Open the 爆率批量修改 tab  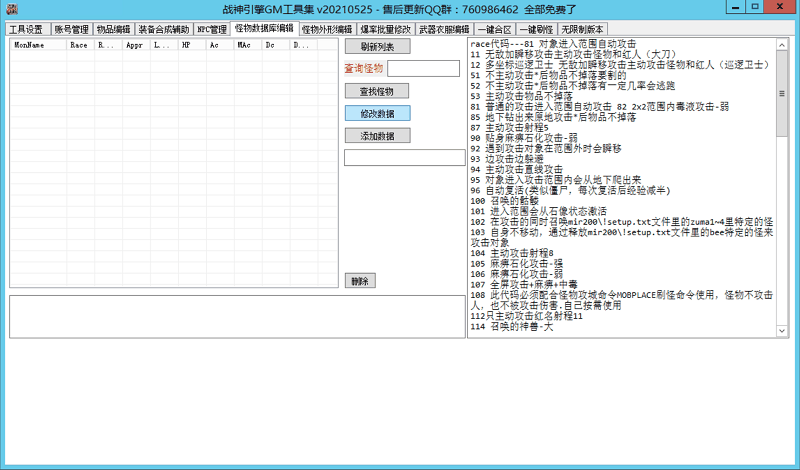click(383, 29)
